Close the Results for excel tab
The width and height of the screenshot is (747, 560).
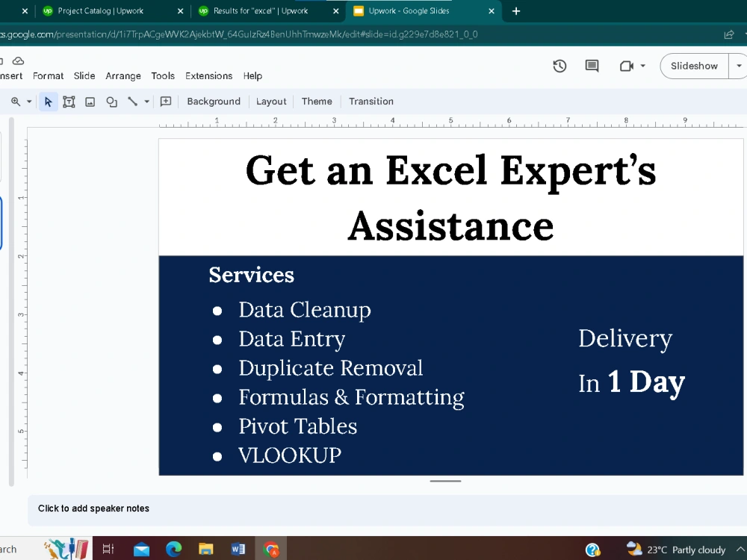coord(336,11)
